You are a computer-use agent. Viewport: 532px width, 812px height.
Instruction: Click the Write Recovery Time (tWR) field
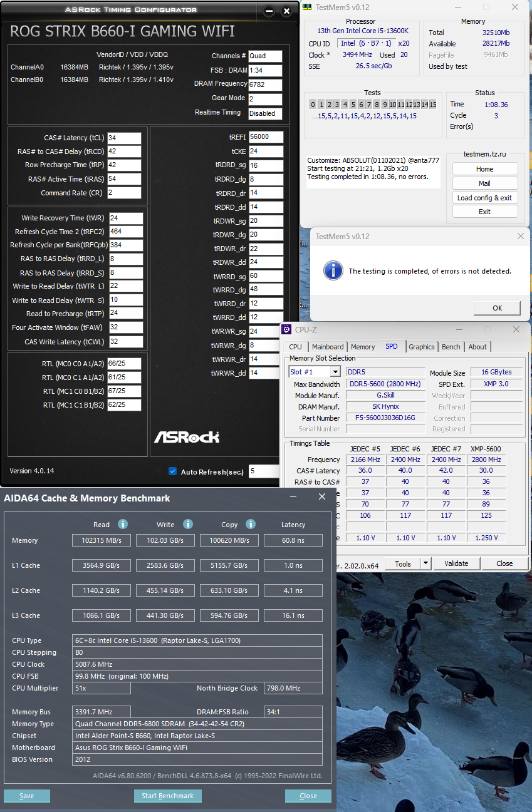(126, 218)
